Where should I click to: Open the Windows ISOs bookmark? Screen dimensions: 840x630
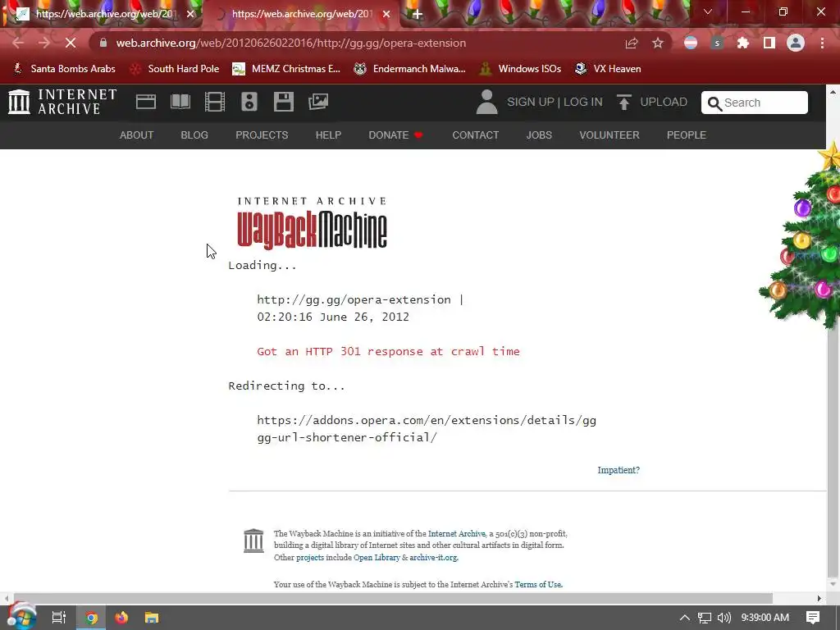pos(521,69)
